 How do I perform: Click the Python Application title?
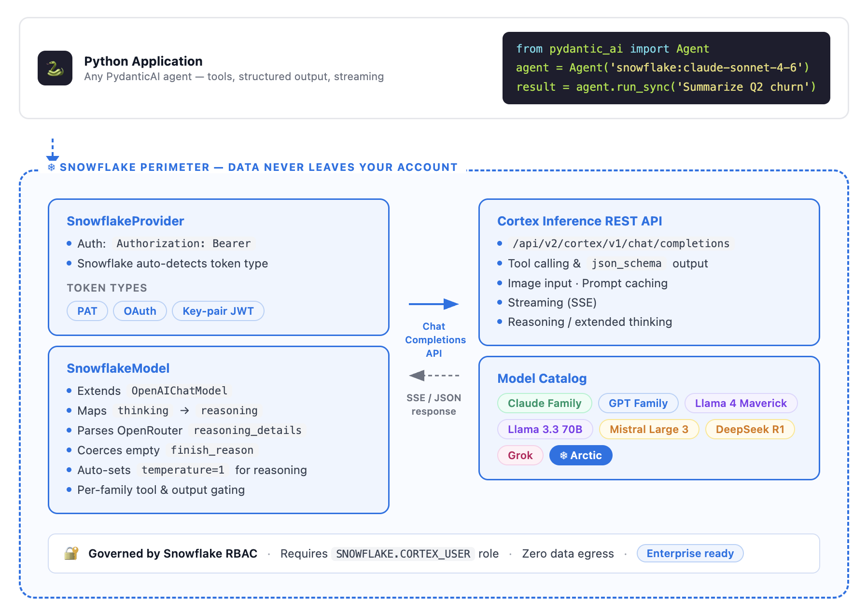point(143,61)
